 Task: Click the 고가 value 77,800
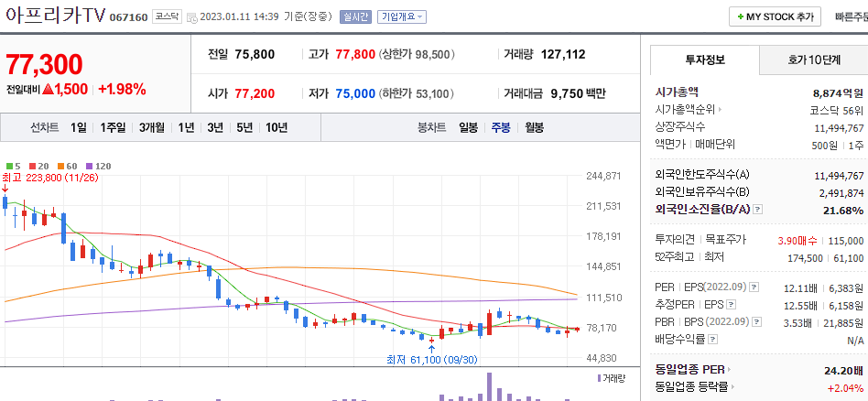pos(355,54)
